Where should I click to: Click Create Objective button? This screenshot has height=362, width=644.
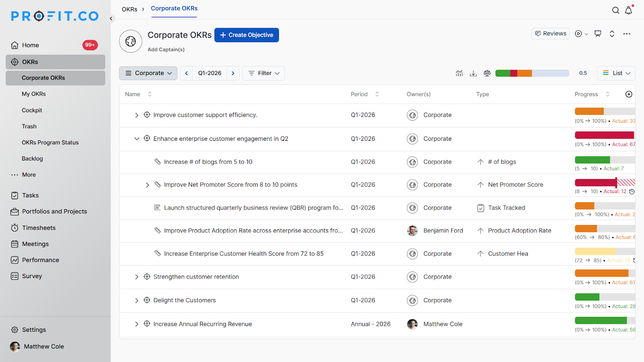click(247, 35)
